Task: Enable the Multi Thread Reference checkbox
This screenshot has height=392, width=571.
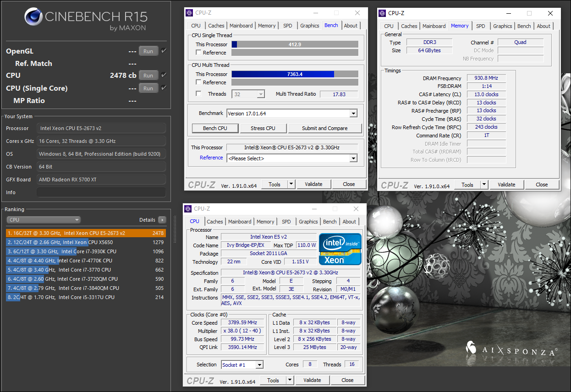Action: (198, 82)
